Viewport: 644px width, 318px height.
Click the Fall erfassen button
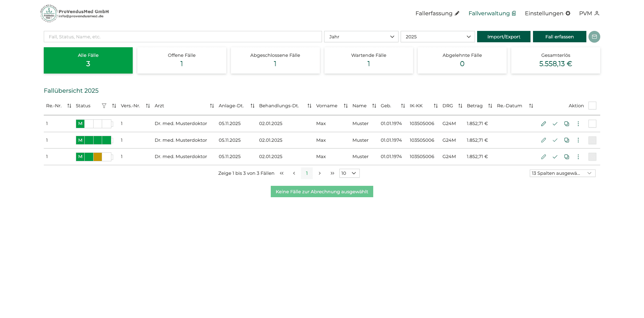click(x=559, y=37)
